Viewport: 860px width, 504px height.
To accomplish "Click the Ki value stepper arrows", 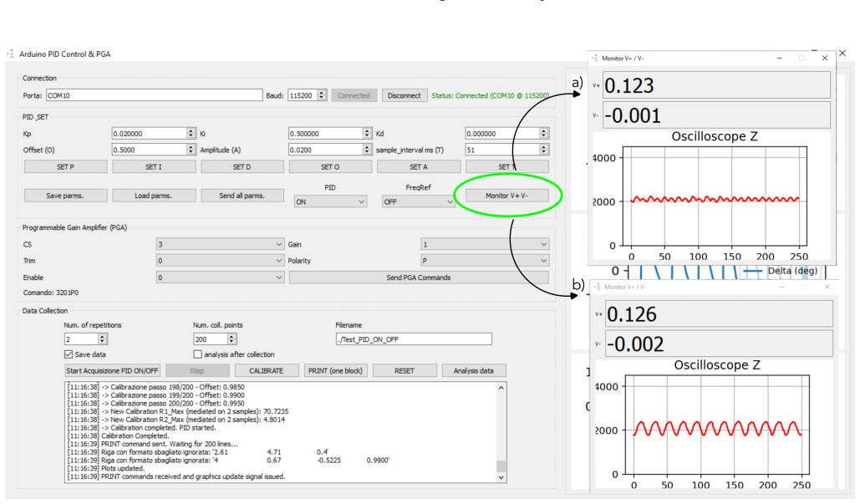I will pos(367,133).
